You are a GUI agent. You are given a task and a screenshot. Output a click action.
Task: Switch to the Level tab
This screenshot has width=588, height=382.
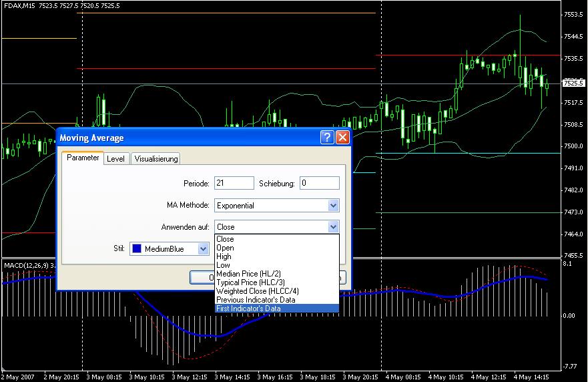(115, 158)
